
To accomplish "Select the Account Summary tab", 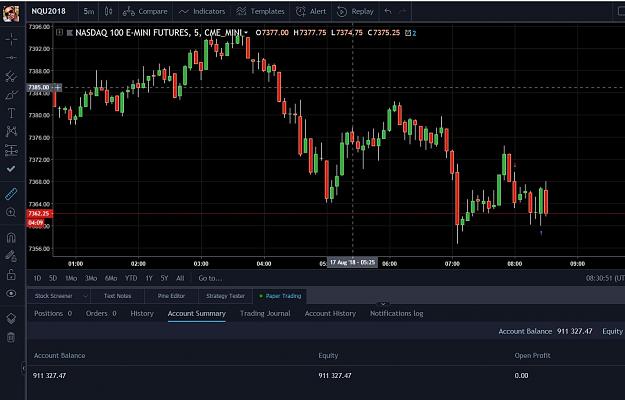I will point(197,314).
